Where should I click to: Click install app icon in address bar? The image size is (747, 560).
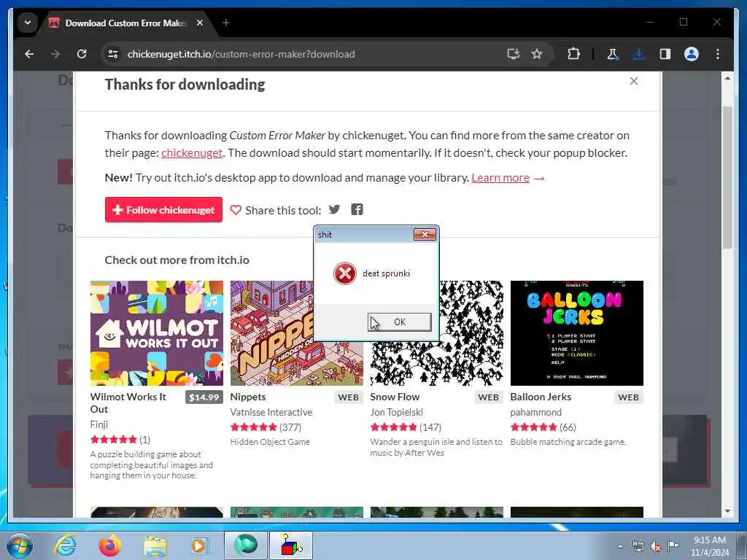pyautogui.click(x=513, y=54)
